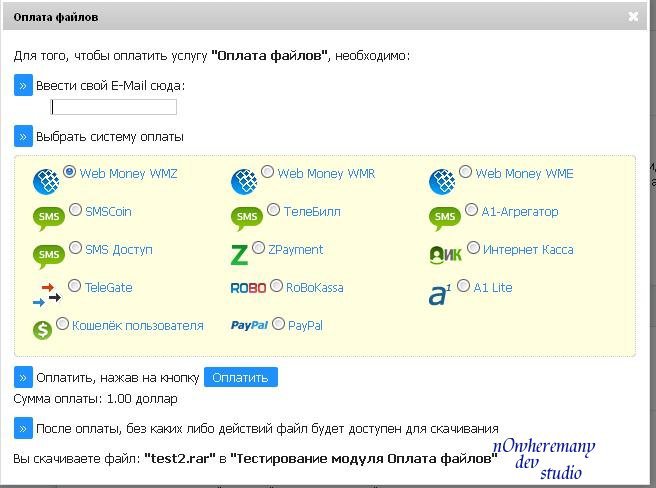The height and width of the screenshot is (488, 656).
Task: Select the RoBoKassa radio button
Action: [276, 286]
